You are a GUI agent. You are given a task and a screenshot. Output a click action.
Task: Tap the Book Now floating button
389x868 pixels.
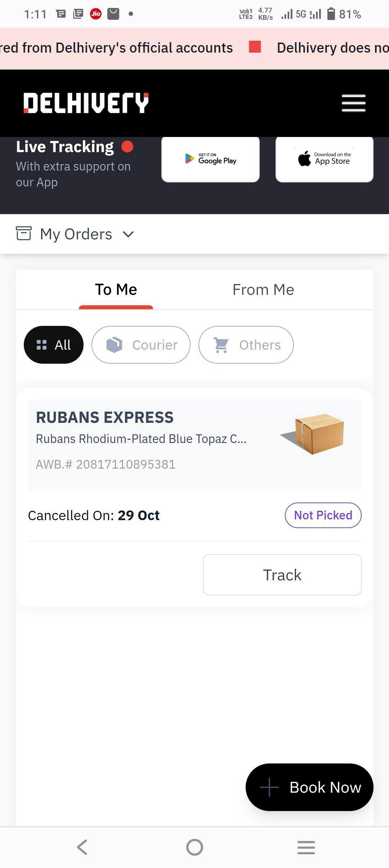[309, 787]
